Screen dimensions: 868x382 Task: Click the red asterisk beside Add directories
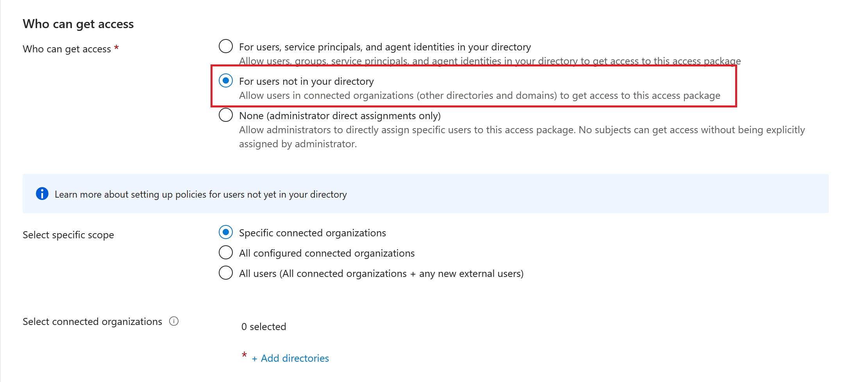pyautogui.click(x=244, y=355)
